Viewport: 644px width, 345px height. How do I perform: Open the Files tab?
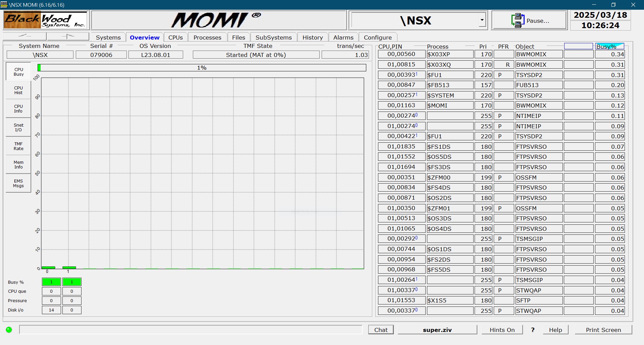click(x=238, y=37)
